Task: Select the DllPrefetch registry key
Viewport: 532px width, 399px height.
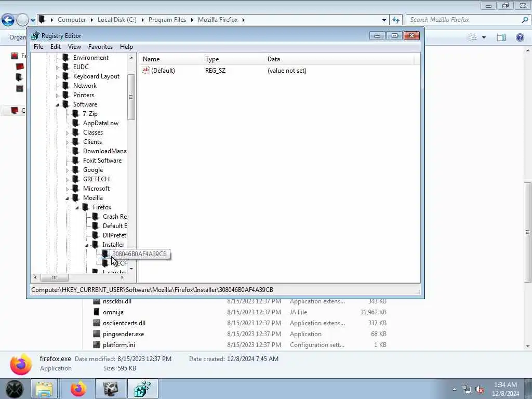Action: point(115,235)
